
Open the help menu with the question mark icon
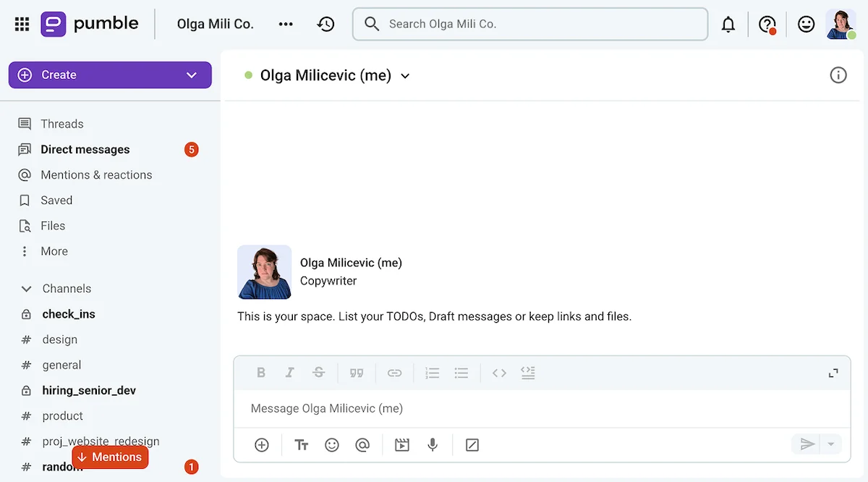click(766, 23)
